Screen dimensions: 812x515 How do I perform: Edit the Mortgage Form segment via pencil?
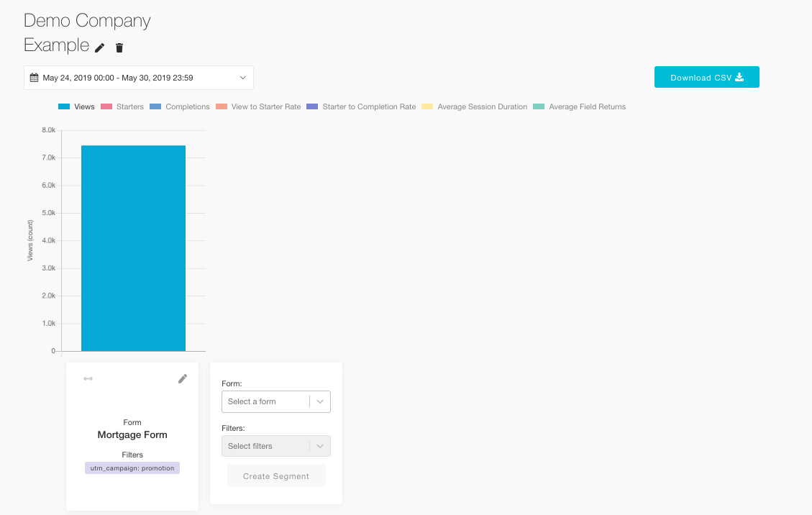182,379
